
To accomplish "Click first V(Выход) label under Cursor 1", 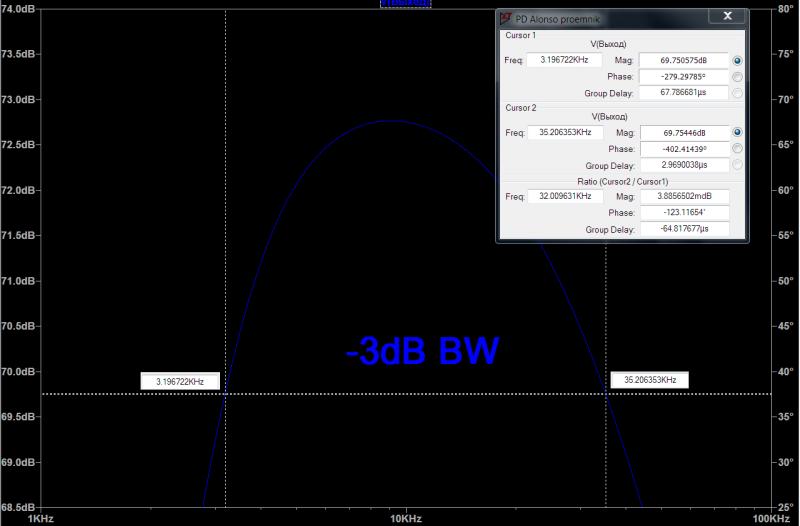I will [x=608, y=44].
